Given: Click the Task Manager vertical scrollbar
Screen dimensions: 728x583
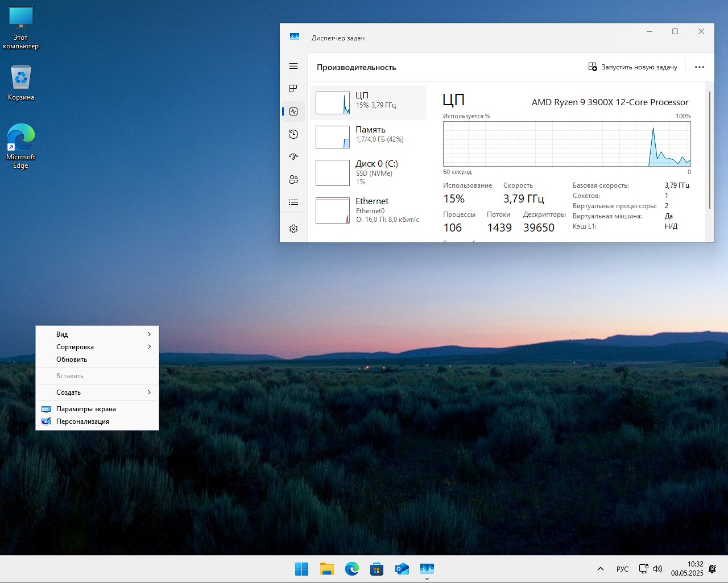Looking at the screenshot, I should 710,150.
